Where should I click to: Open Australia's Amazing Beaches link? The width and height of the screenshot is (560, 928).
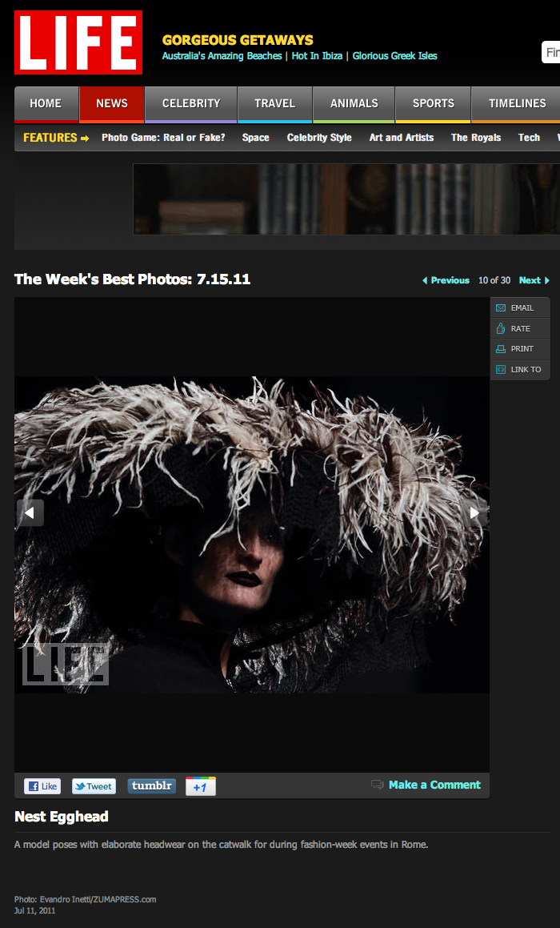click(222, 56)
